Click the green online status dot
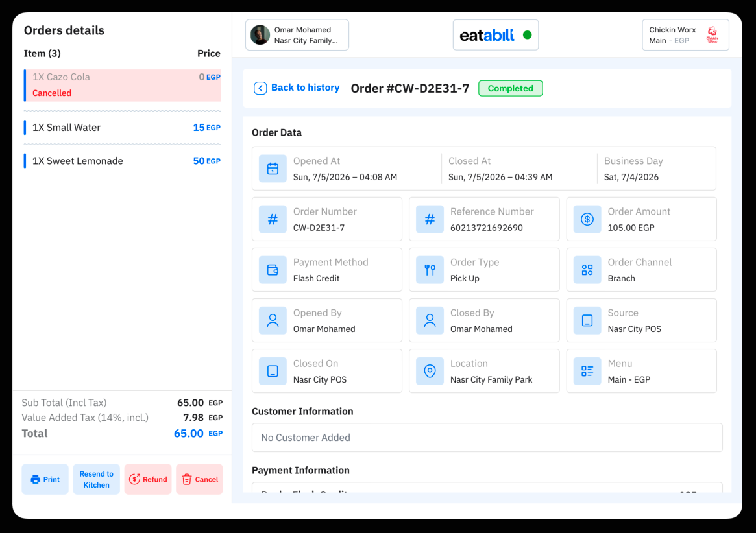This screenshot has height=533, width=756. 528,35
